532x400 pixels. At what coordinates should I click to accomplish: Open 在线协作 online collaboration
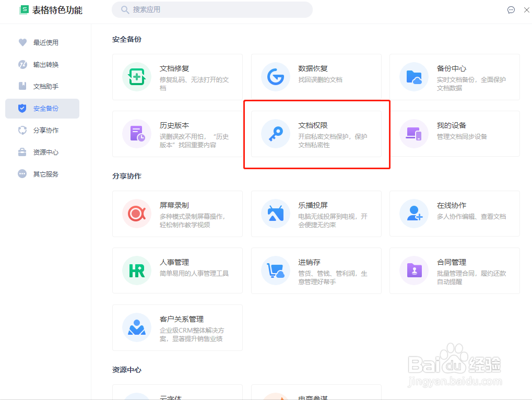(x=454, y=214)
